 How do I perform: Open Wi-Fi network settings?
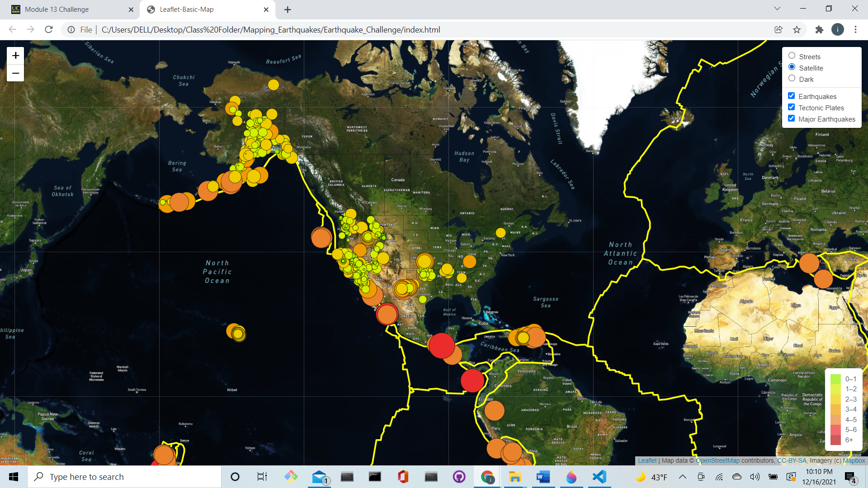(719, 477)
